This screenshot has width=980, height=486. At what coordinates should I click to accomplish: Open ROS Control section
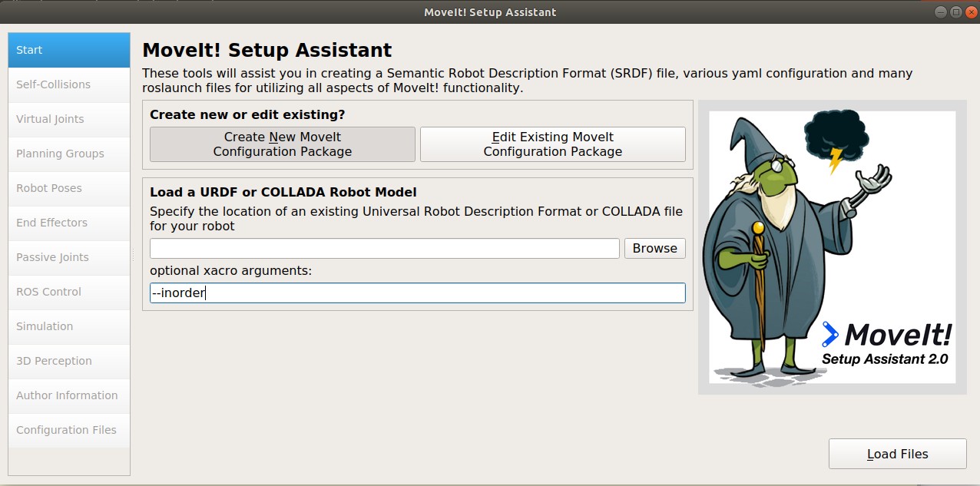[69, 292]
